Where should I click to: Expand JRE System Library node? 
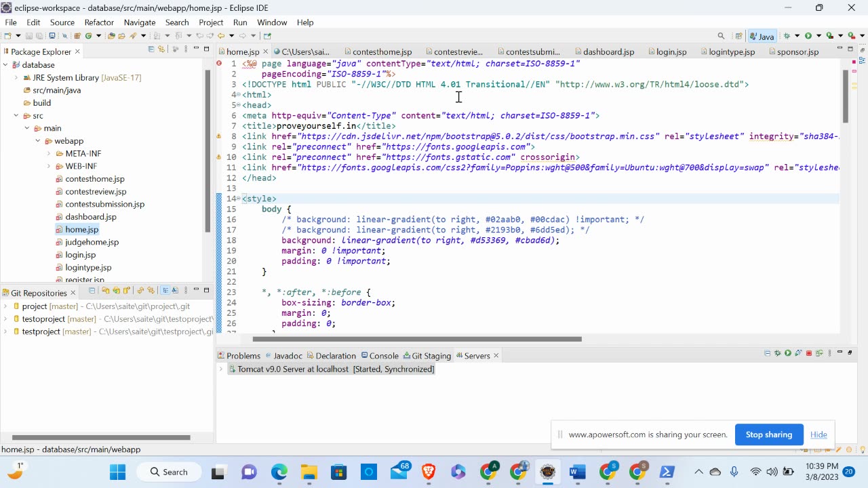(16, 78)
